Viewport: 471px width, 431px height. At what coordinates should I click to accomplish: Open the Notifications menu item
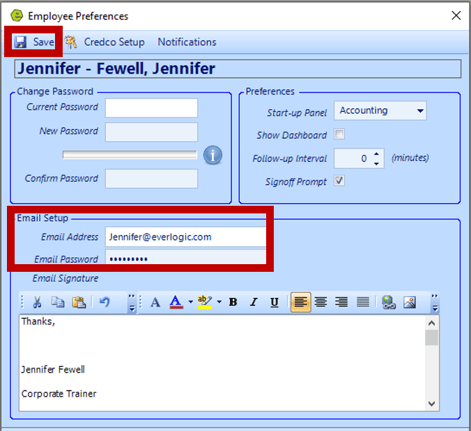(x=187, y=42)
